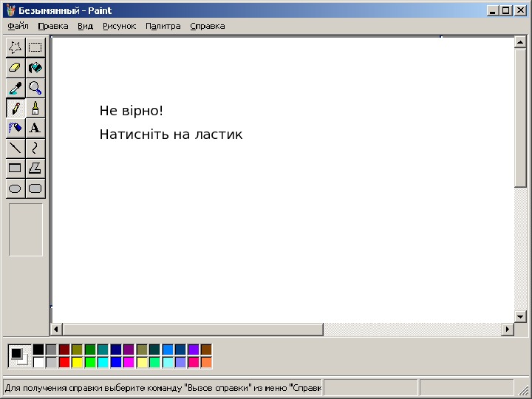Maximize the Paint window

click(505, 10)
